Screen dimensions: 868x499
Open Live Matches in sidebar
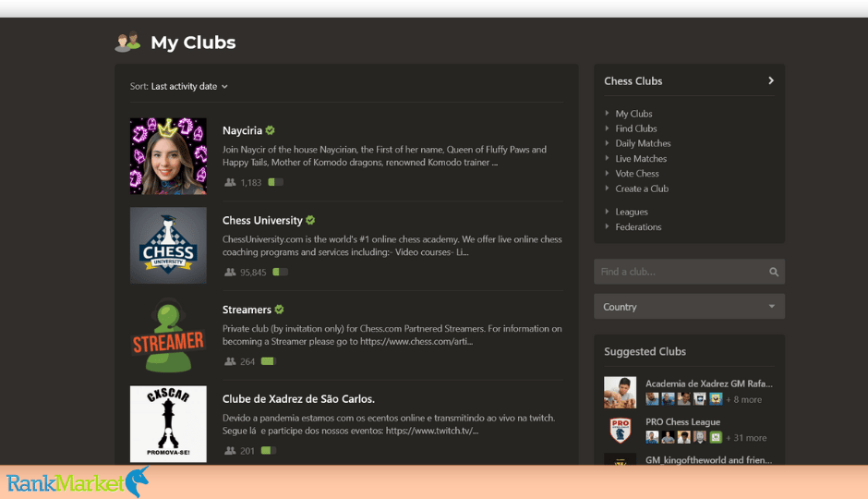pyautogui.click(x=641, y=158)
